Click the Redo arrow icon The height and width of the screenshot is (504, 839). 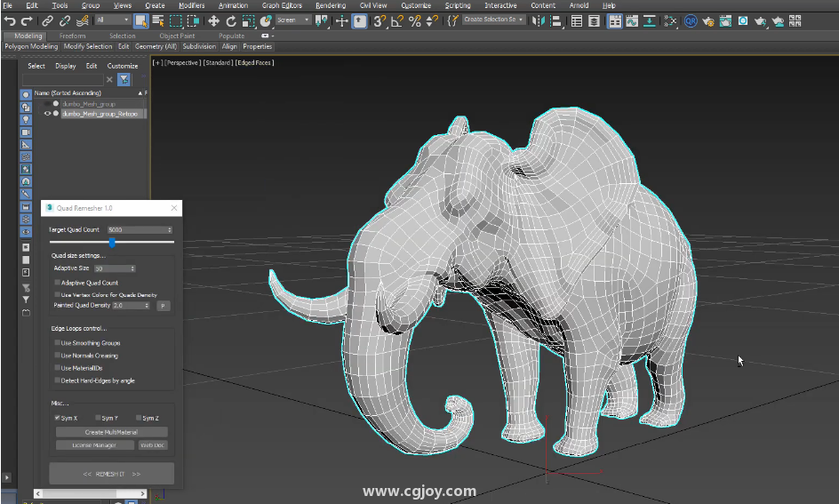(27, 20)
